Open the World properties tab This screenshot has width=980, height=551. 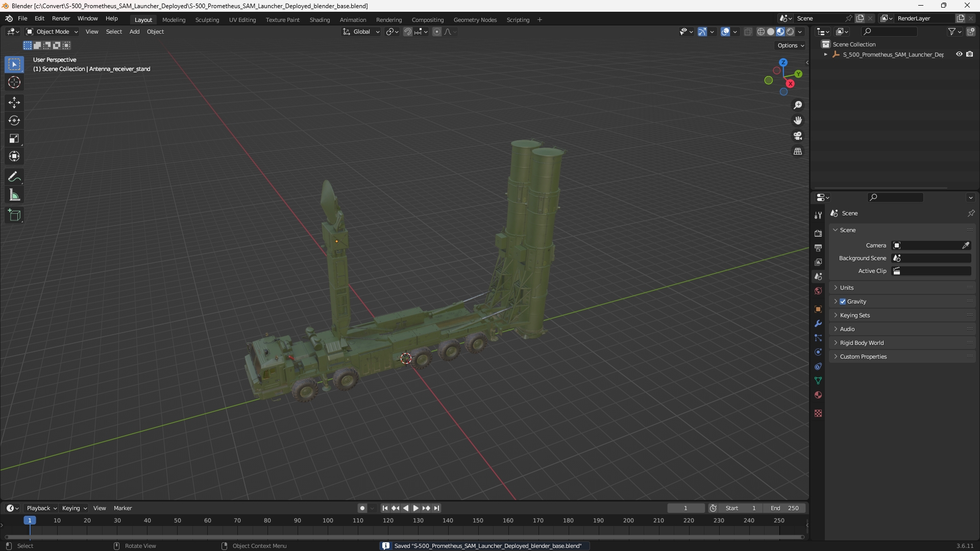tap(818, 291)
